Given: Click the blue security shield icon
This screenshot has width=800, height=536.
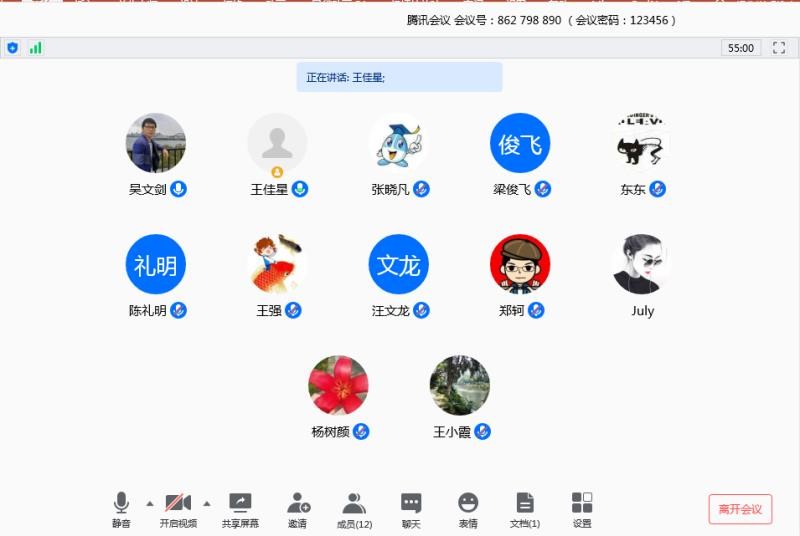Looking at the screenshot, I should 13,48.
